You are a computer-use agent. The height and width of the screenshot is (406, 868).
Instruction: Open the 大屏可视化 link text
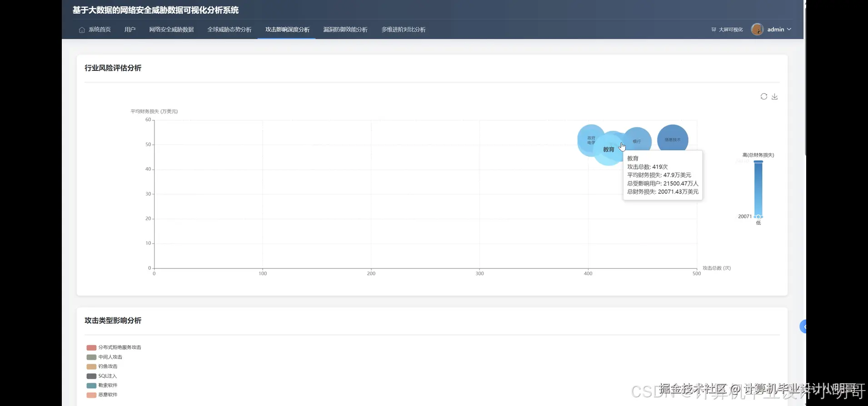pyautogui.click(x=731, y=30)
